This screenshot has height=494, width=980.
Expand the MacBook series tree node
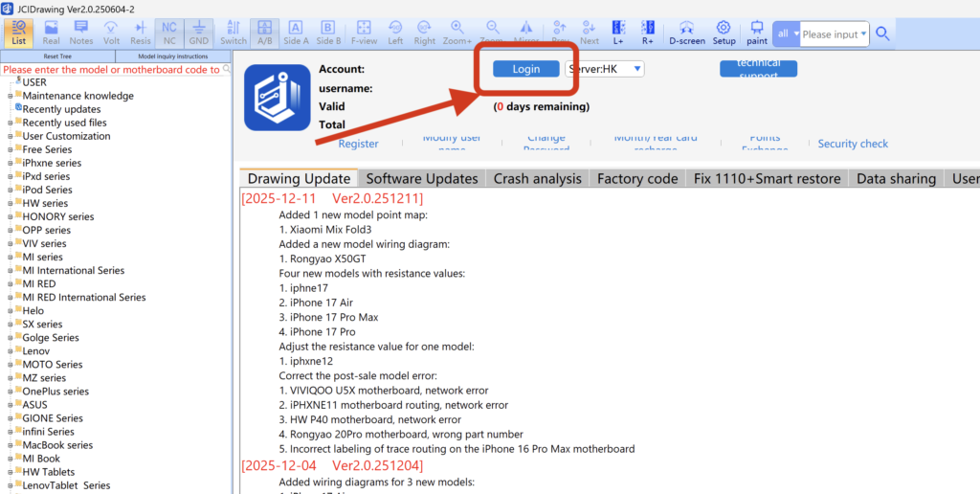pos(11,445)
